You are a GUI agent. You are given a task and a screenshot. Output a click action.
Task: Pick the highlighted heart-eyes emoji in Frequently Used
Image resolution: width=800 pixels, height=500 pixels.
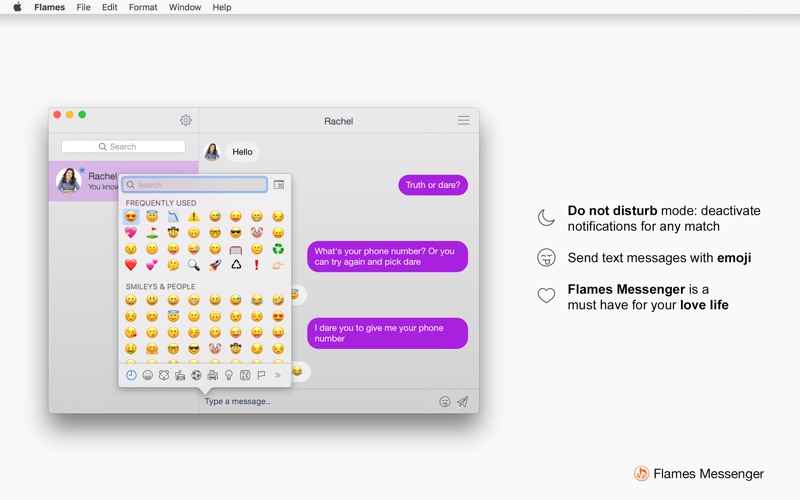point(131,217)
